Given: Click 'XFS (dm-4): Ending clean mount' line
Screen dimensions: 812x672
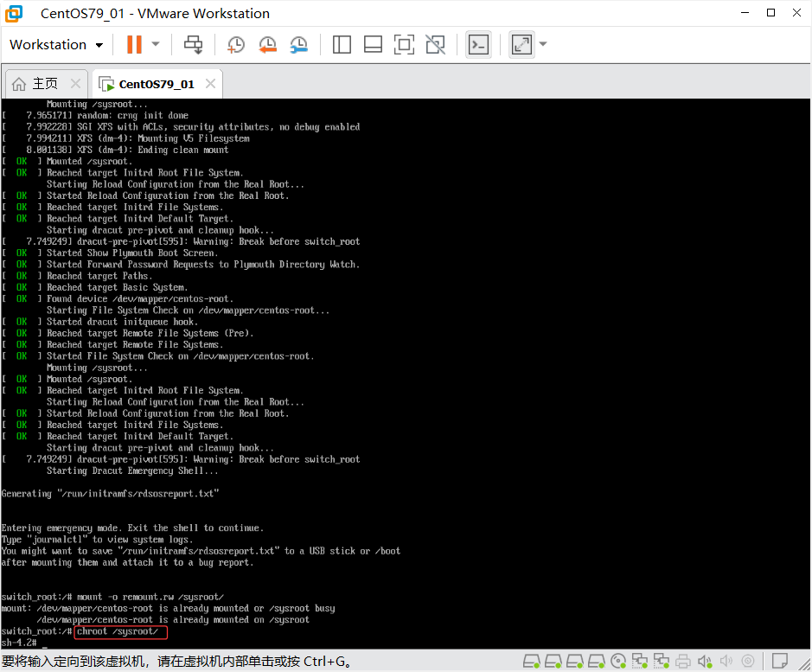Looking at the screenshot, I should pyautogui.click(x=153, y=150).
